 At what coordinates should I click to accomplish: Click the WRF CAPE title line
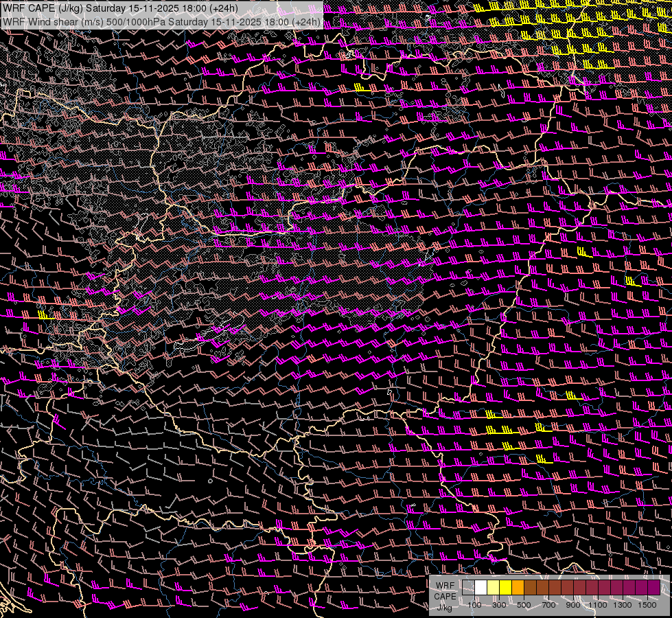point(120,8)
